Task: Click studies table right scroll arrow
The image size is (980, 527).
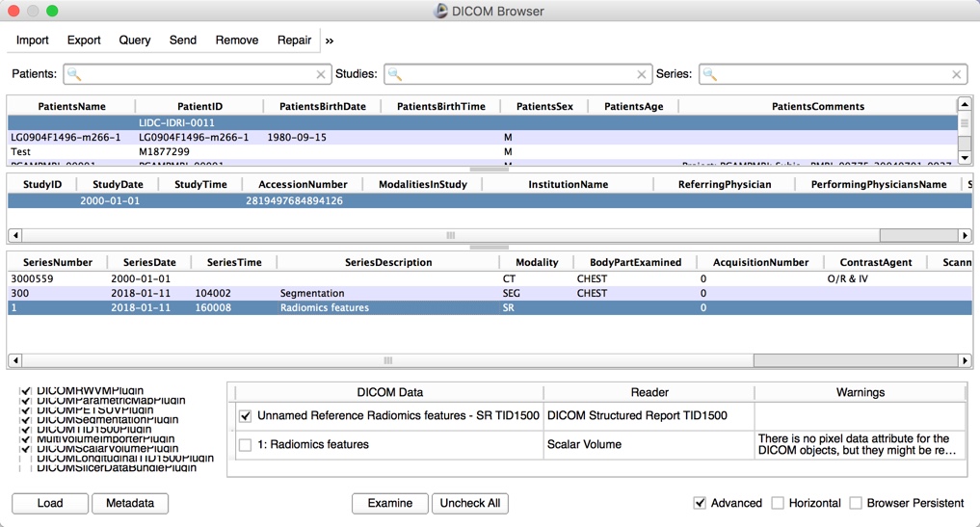Action: (x=965, y=236)
